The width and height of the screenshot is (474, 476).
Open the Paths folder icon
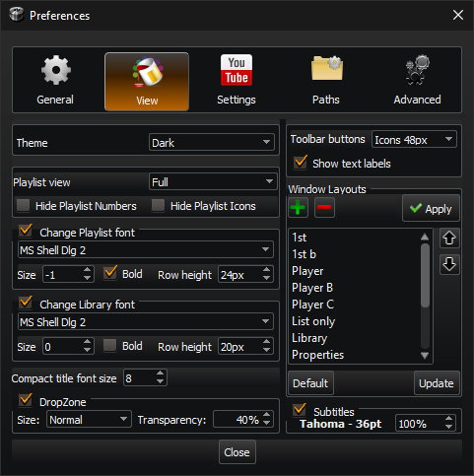[x=327, y=68]
